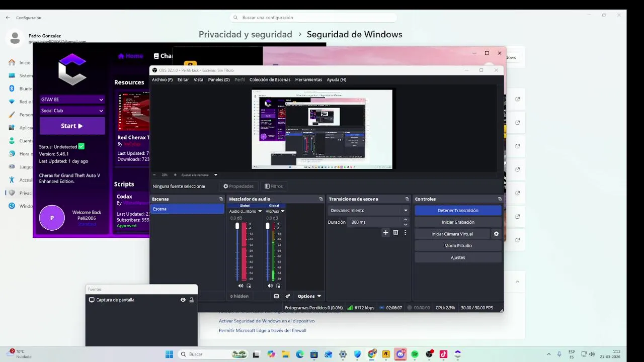The height and width of the screenshot is (362, 644).
Task: Open Windows Security shield in taskbar
Action: [357, 354]
